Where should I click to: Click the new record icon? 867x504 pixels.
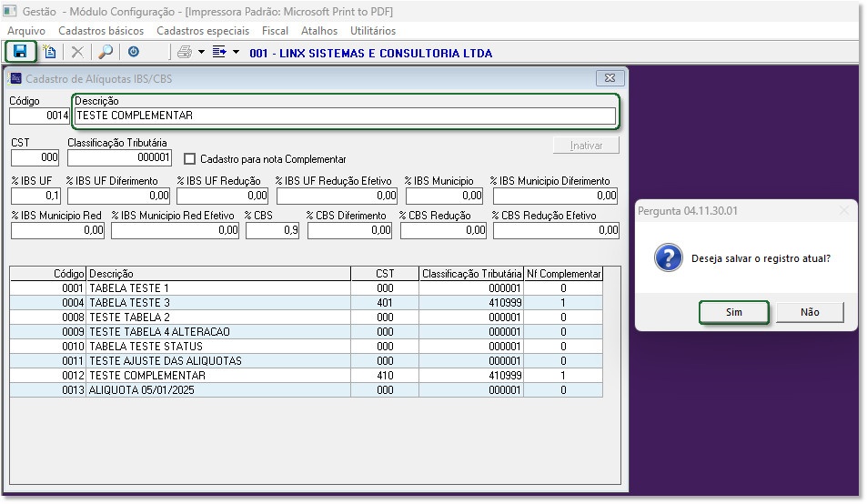tap(50, 52)
